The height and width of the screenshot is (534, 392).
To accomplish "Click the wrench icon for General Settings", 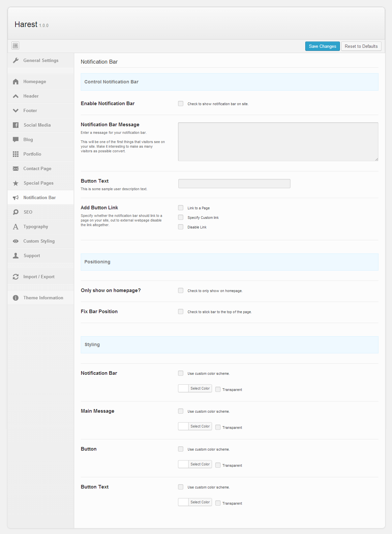I will [x=15, y=61].
